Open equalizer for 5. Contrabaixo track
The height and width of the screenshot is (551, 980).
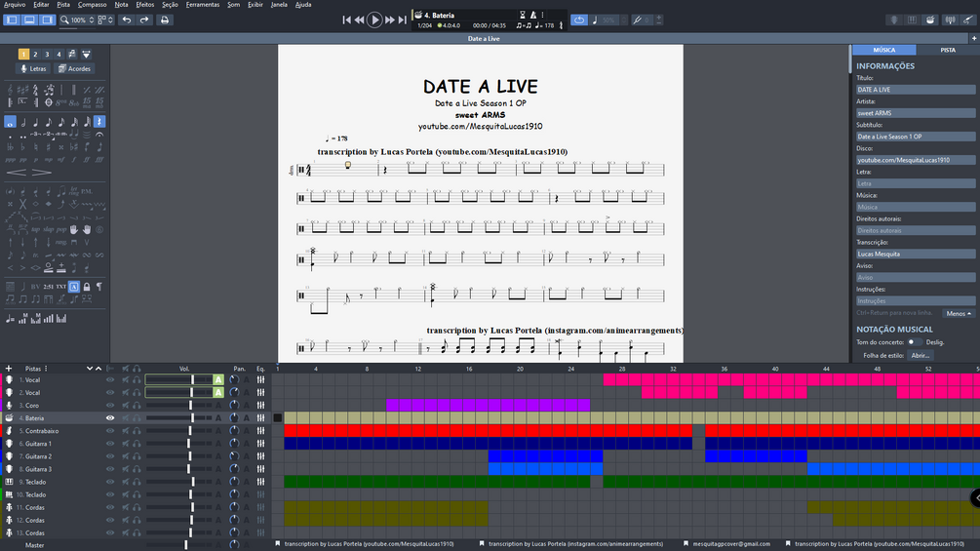pos(260,431)
